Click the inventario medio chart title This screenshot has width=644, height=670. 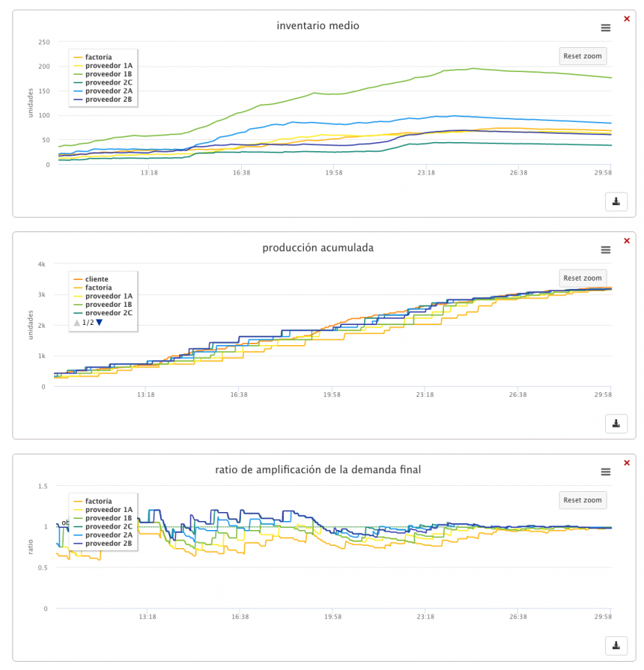pos(318,26)
